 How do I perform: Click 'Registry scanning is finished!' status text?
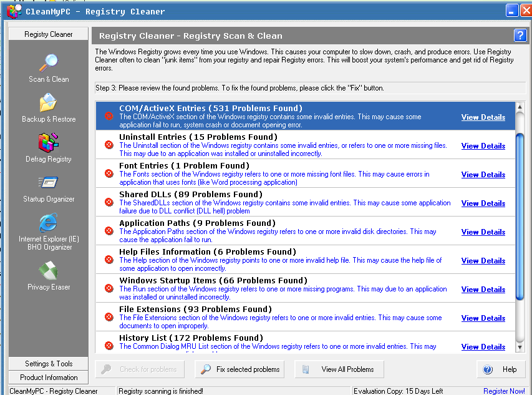[161, 391]
